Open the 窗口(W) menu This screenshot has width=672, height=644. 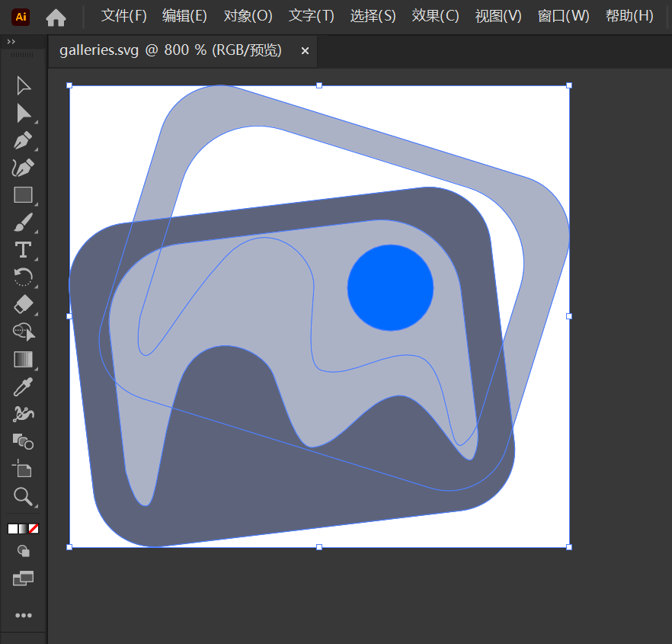(x=564, y=16)
